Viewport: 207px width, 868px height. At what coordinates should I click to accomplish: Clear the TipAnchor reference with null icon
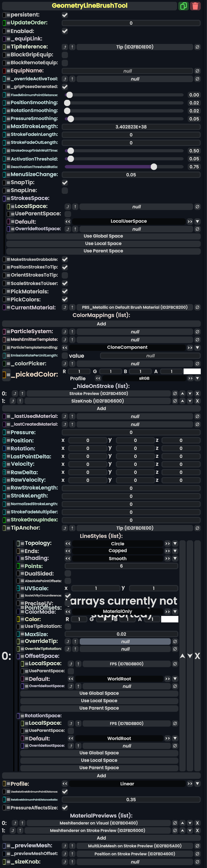point(197,528)
